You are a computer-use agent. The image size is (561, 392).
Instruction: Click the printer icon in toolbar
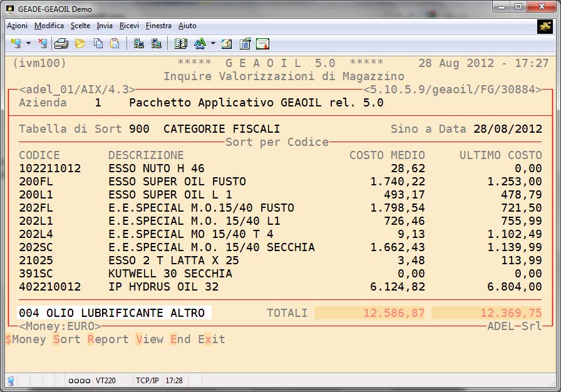[x=61, y=43]
